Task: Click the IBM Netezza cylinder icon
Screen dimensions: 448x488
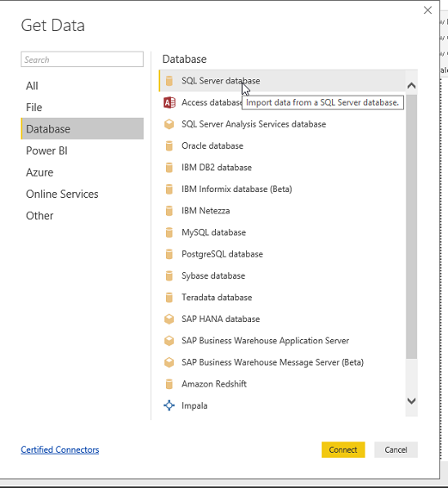Action: pyautogui.click(x=169, y=211)
